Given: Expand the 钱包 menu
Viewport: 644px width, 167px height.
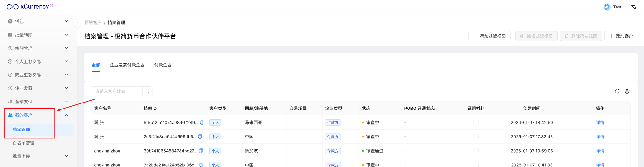Looking at the screenshot, I should 66,21.
